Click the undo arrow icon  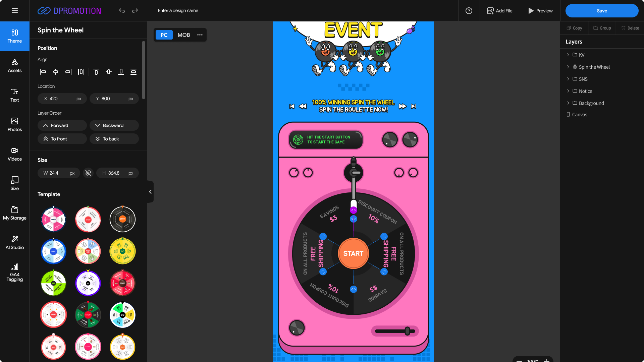122,11
